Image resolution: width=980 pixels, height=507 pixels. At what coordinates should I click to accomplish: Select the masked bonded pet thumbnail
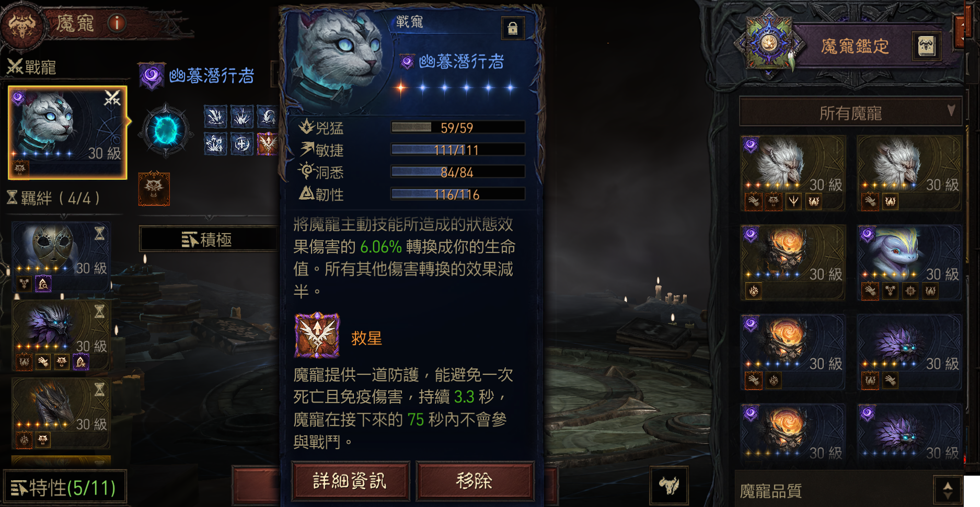click(x=61, y=256)
